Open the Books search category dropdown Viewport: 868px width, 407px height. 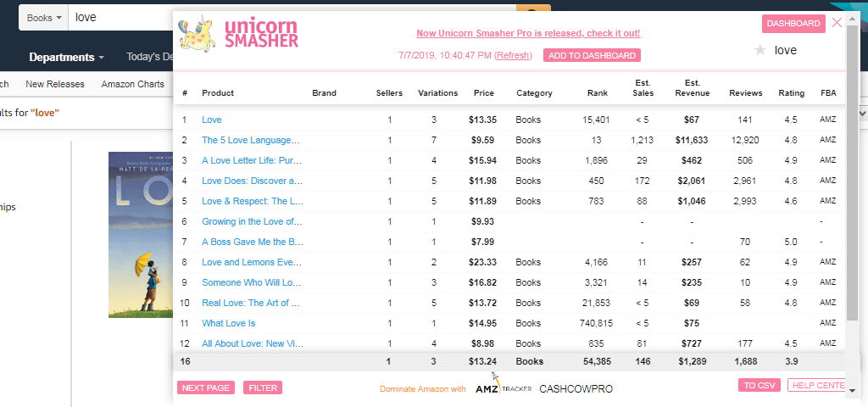[x=44, y=18]
